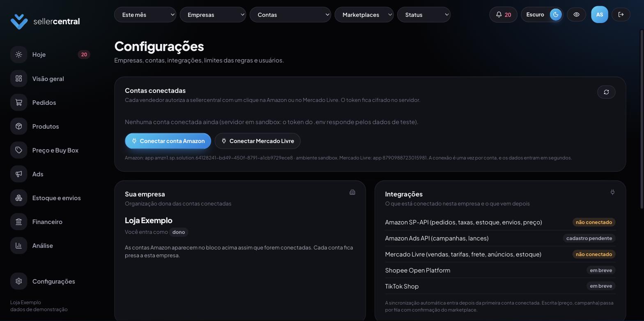Click the sellercentral logo icon
This screenshot has height=321, width=644.
tap(19, 21)
